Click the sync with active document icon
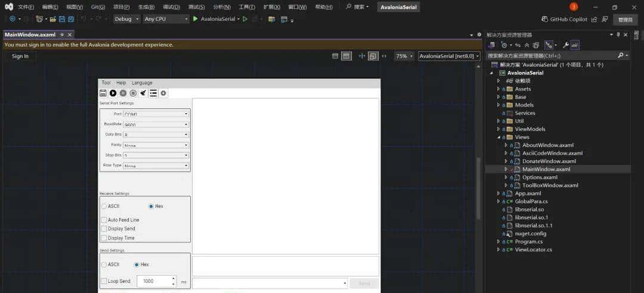644x293 pixels. tap(518, 45)
